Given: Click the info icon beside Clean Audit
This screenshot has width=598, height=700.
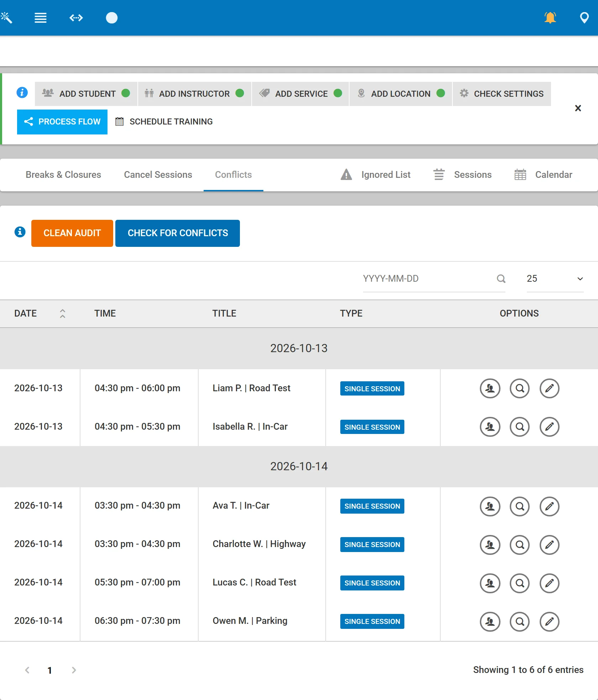Looking at the screenshot, I should 20,232.
